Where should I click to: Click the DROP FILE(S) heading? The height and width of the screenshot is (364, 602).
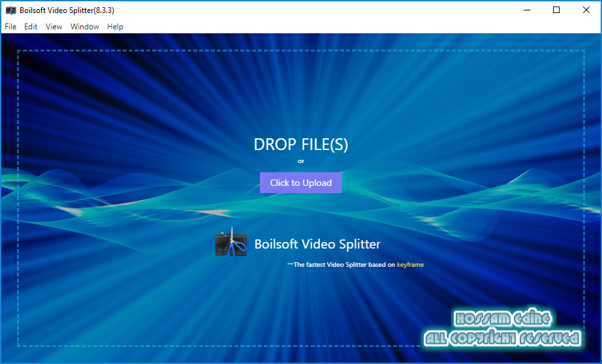pyautogui.click(x=300, y=145)
